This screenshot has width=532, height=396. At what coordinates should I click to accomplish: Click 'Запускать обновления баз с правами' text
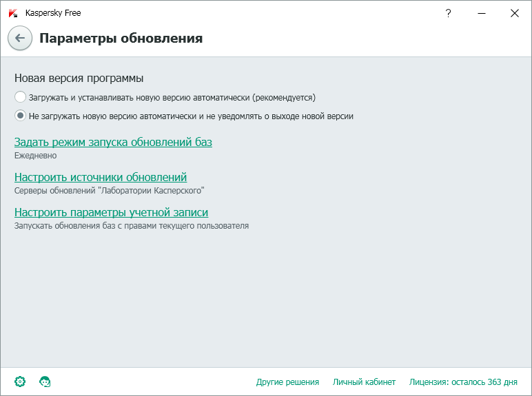click(x=86, y=226)
